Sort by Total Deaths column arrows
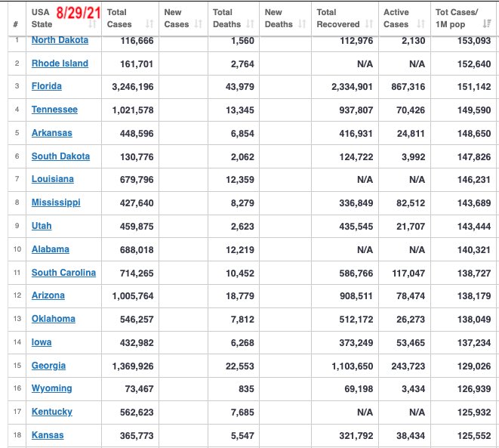The width and height of the screenshot is (499, 448). pyautogui.click(x=251, y=24)
